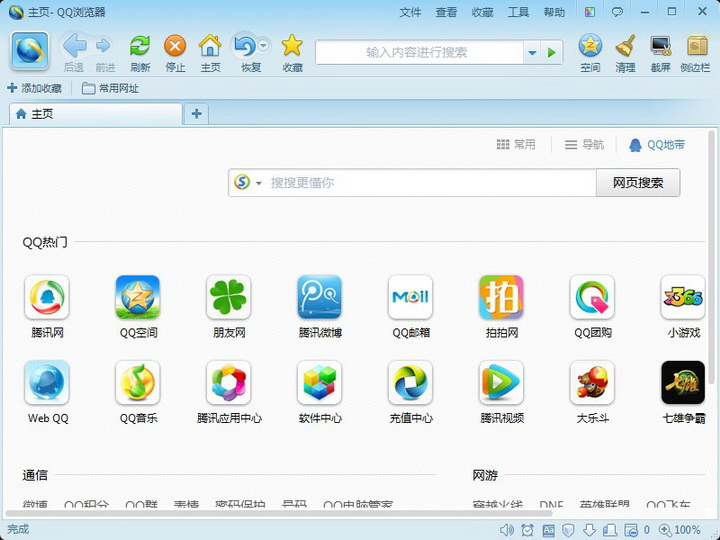Expand the Restore (恢复) dropdown arrow
Viewport: 720px width, 540px height.
click(x=263, y=45)
